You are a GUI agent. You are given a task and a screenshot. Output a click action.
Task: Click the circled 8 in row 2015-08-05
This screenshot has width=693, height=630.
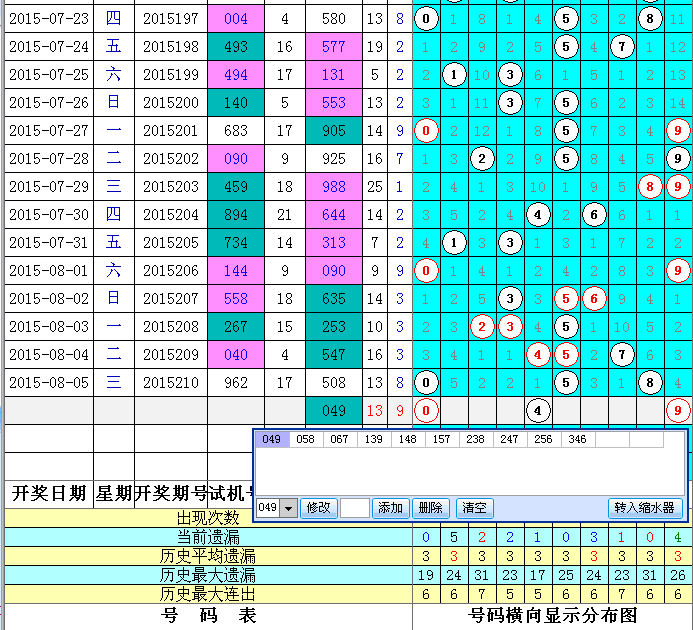pyautogui.click(x=650, y=383)
